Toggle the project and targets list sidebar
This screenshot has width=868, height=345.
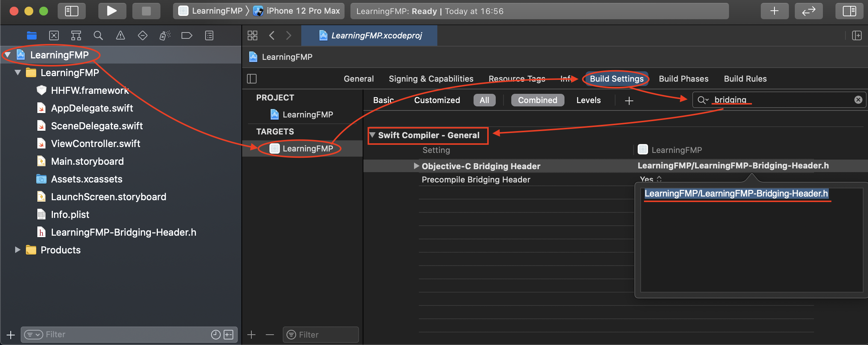pos(252,79)
